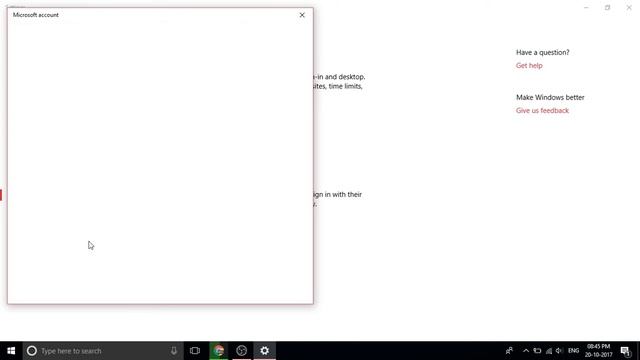
Task: Expand hidden system tray icons chevron
Action: point(526,351)
